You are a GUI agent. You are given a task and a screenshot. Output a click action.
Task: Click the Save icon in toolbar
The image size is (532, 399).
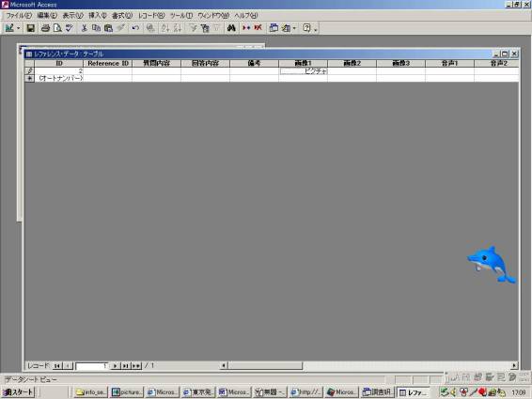pyautogui.click(x=31, y=28)
